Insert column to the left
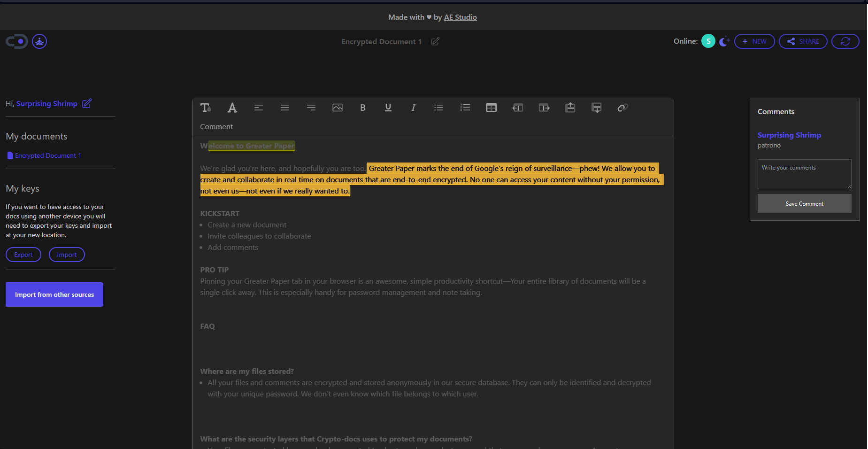Screen dimensions: 868x449 pyautogui.click(x=517, y=108)
